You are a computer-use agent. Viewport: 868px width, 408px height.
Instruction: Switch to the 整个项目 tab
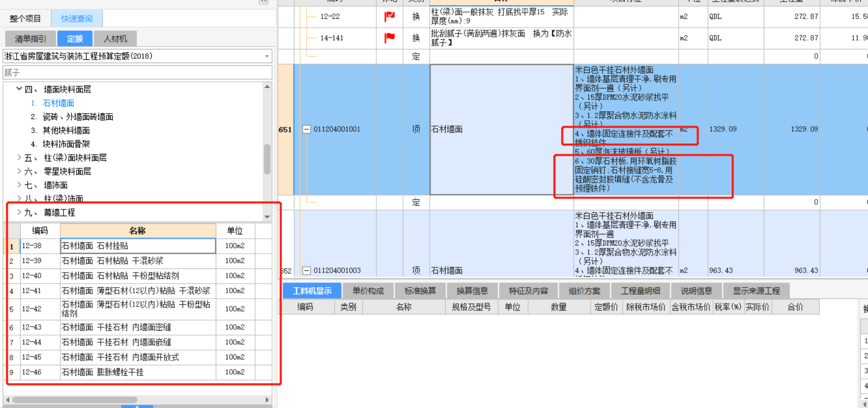tap(25, 19)
